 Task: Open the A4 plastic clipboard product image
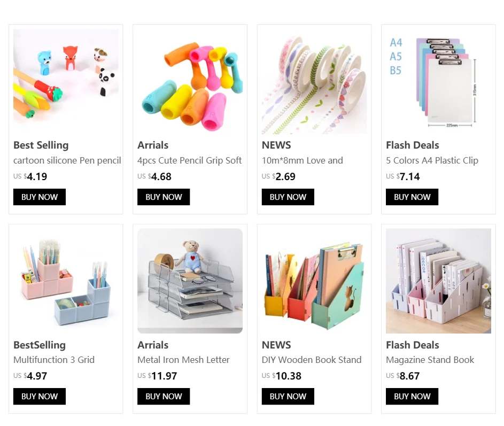438,81
